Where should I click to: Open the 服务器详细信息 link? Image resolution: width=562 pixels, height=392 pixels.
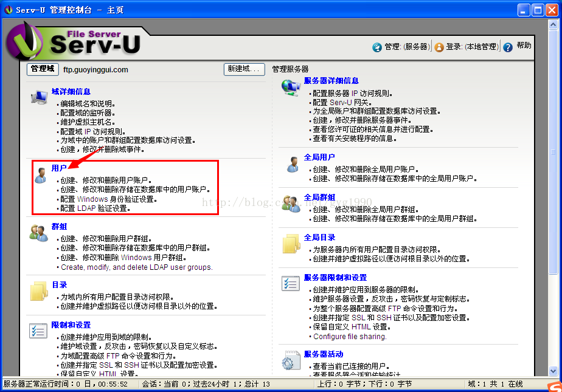[x=331, y=81]
